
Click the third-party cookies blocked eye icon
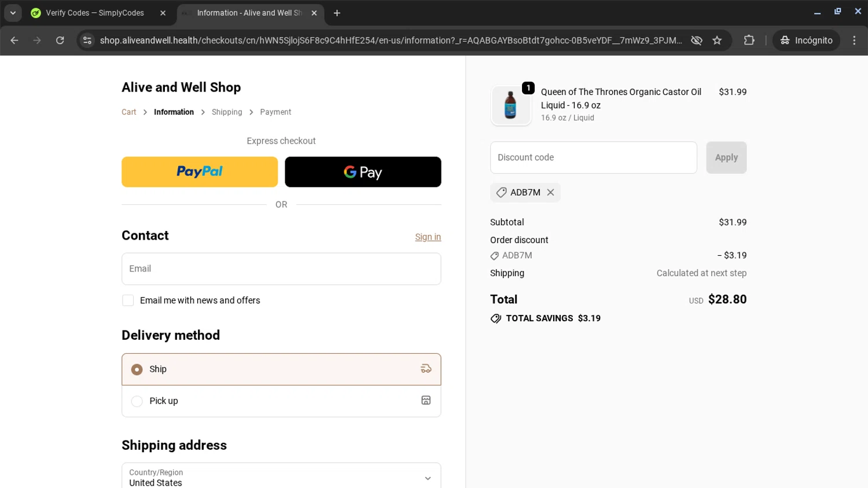pos(697,40)
